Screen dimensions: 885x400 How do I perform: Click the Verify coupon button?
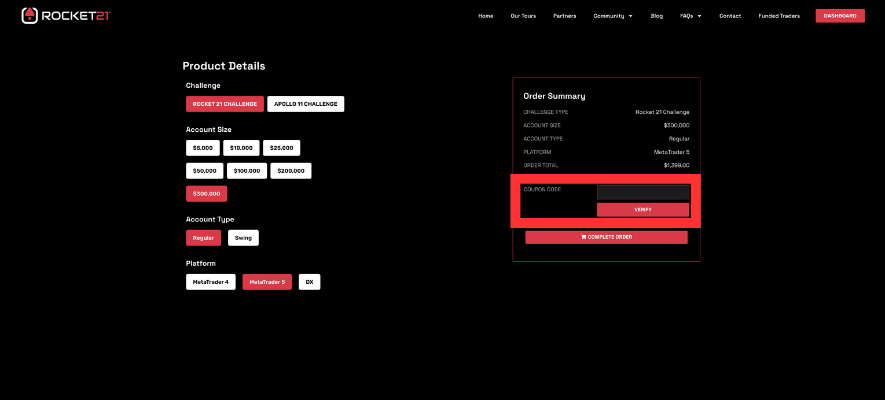click(643, 210)
